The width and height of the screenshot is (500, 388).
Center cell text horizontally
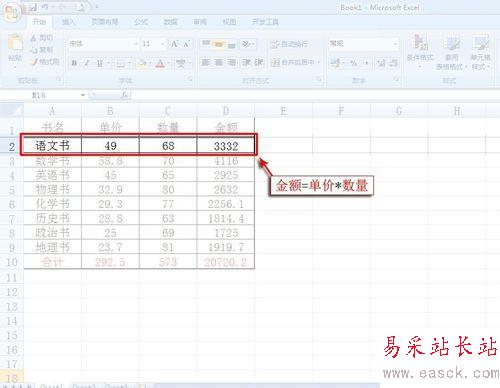(x=219, y=62)
